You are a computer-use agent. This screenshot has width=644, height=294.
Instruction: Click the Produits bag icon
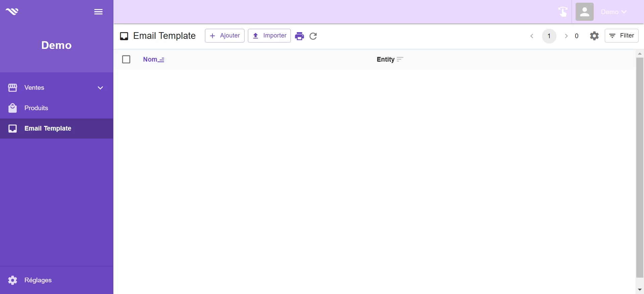[x=13, y=108]
